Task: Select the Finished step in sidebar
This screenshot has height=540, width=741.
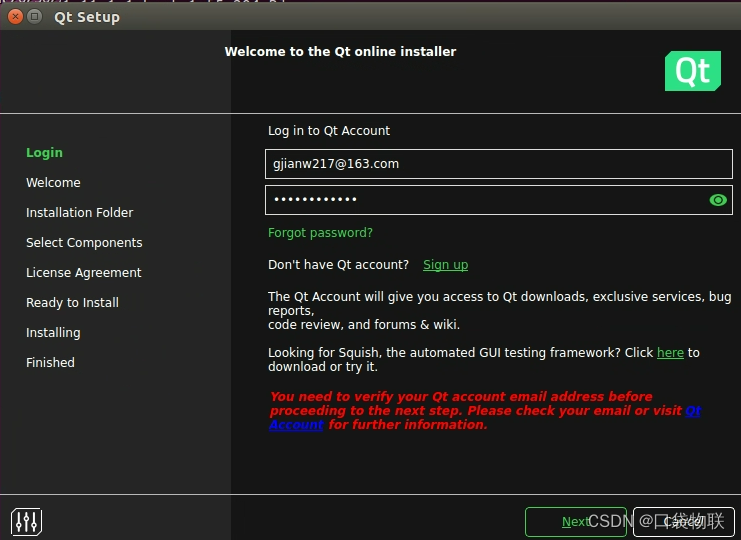Action: coord(50,362)
